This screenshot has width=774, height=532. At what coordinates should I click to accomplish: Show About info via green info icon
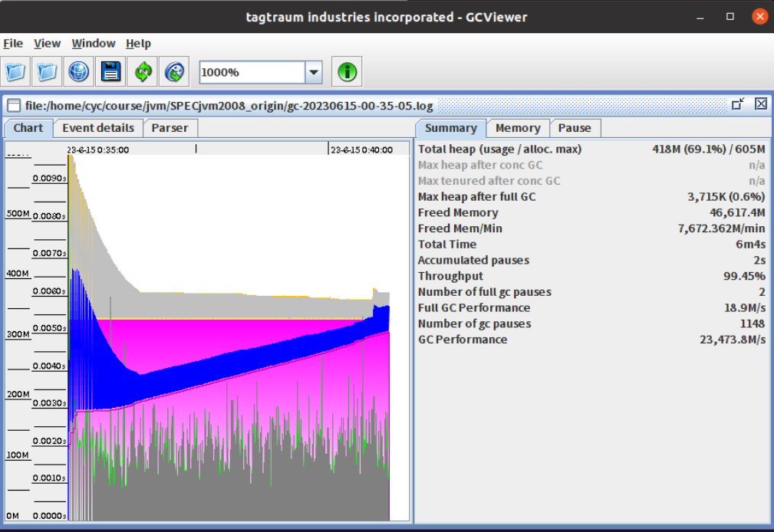(347, 72)
